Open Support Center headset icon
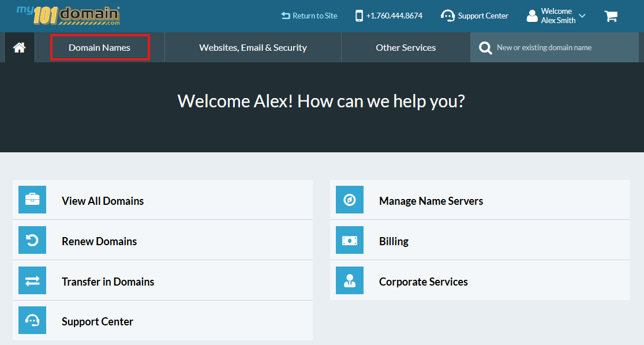 click(x=32, y=320)
